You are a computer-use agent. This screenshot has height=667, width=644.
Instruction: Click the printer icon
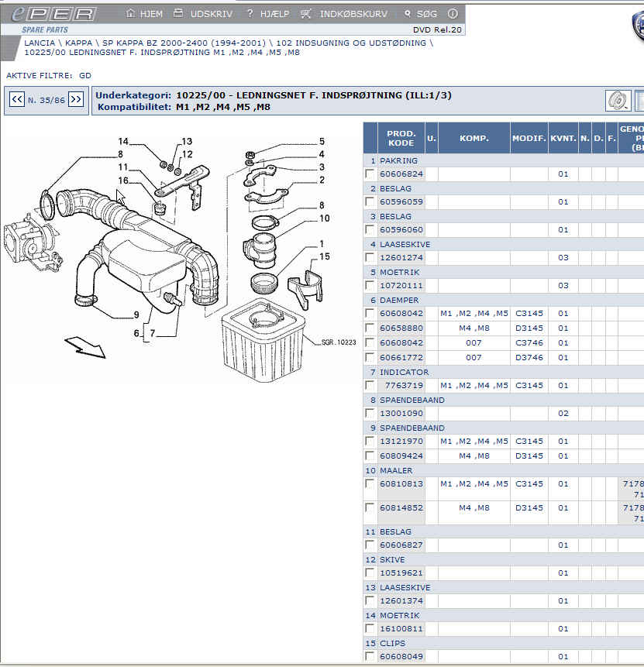point(178,13)
